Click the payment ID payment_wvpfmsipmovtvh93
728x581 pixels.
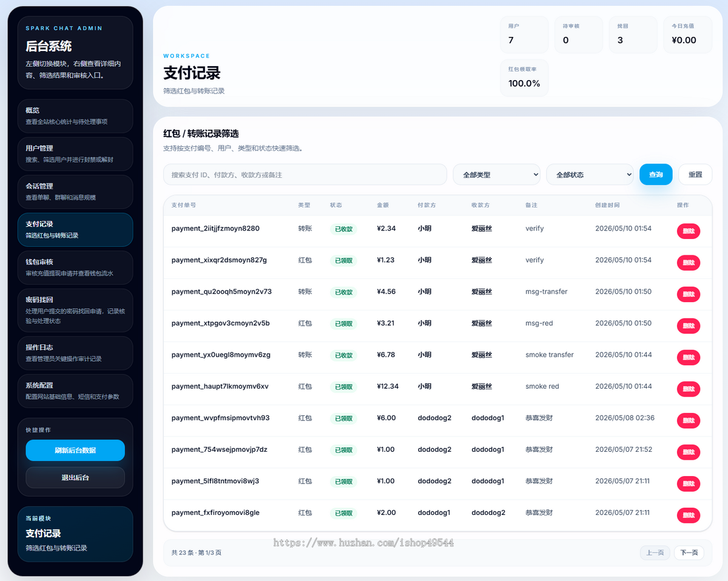point(221,418)
